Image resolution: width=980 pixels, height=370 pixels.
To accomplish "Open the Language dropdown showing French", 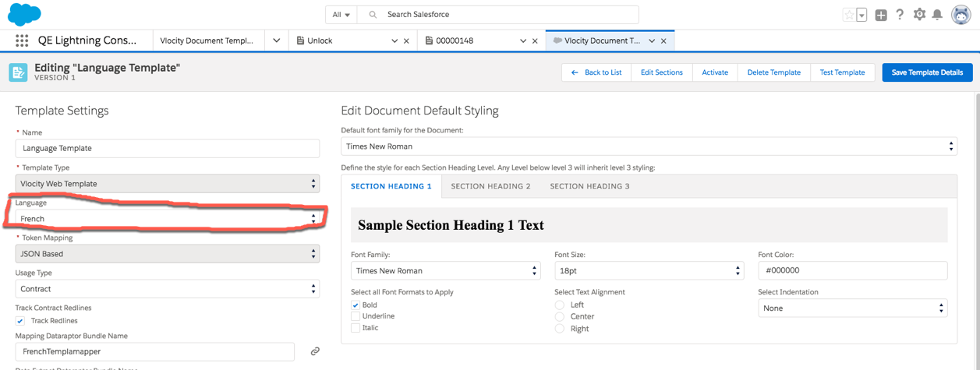I will 168,219.
